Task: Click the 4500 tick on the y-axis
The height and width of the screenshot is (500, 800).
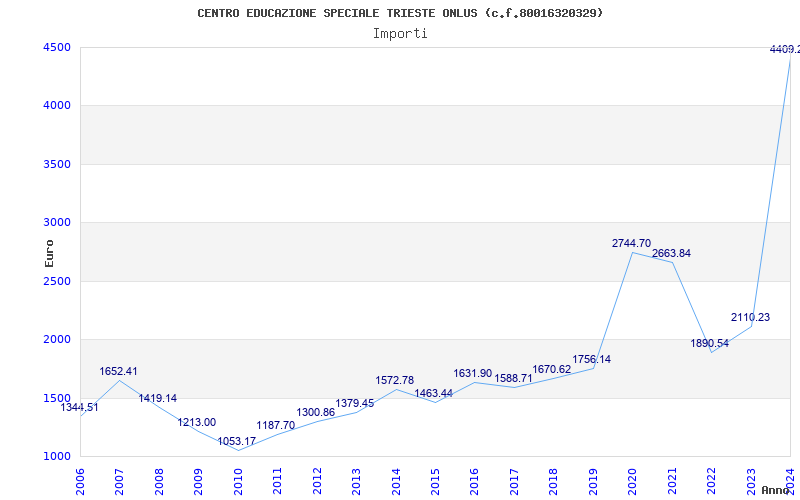Action: (56, 47)
